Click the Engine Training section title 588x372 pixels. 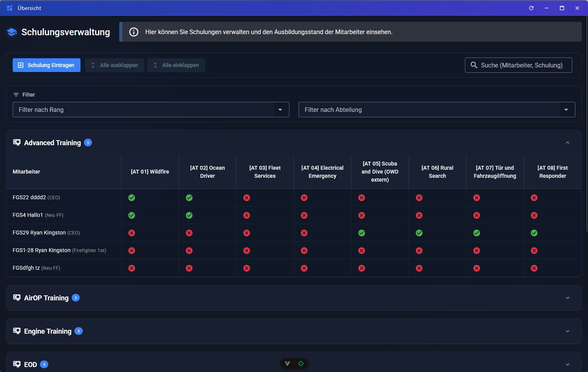pyautogui.click(x=48, y=331)
